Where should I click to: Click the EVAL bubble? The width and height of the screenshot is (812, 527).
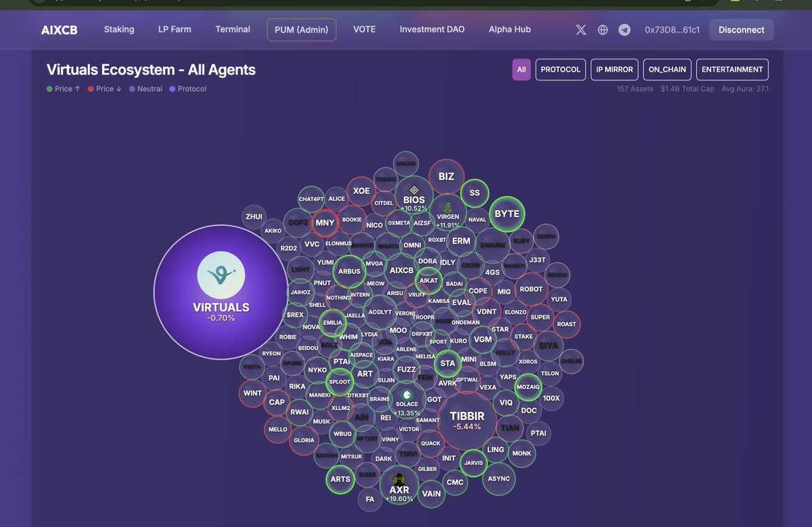click(461, 302)
